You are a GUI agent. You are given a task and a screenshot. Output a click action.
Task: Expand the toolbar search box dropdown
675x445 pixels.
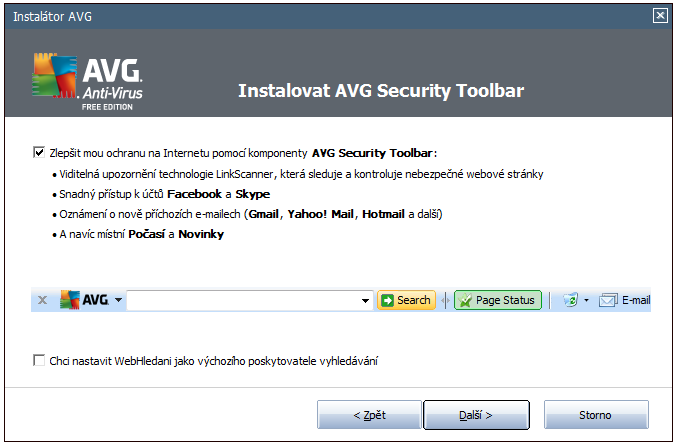pyautogui.click(x=366, y=300)
